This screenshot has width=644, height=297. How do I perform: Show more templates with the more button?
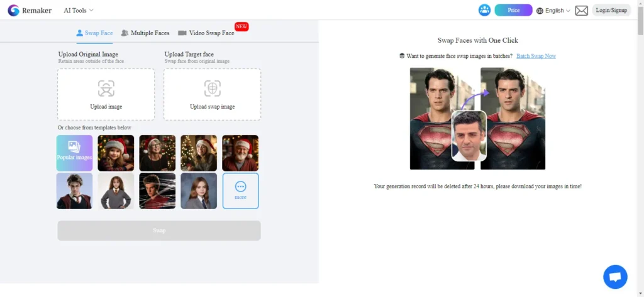(240, 190)
